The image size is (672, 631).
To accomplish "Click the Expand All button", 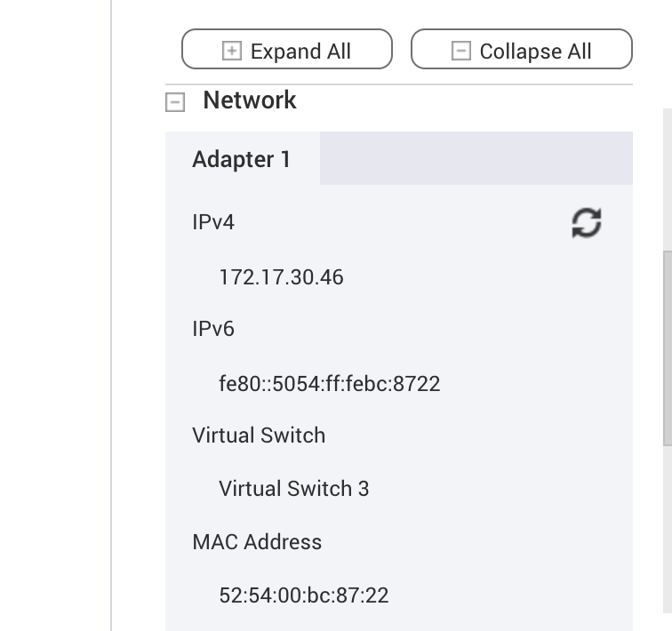I will point(287,49).
